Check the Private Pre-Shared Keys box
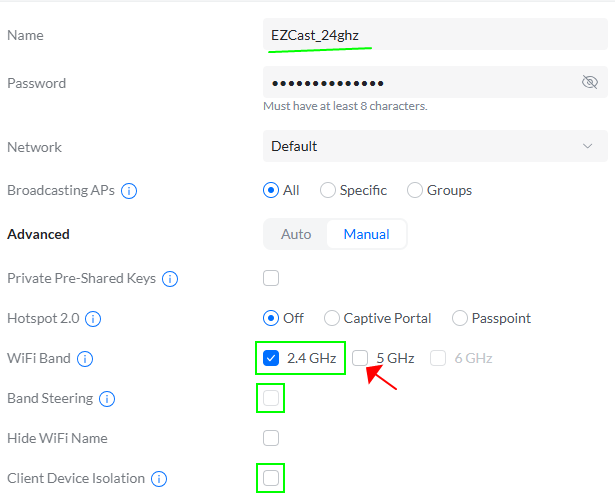Screen dimensions: 615x499 point(271,278)
